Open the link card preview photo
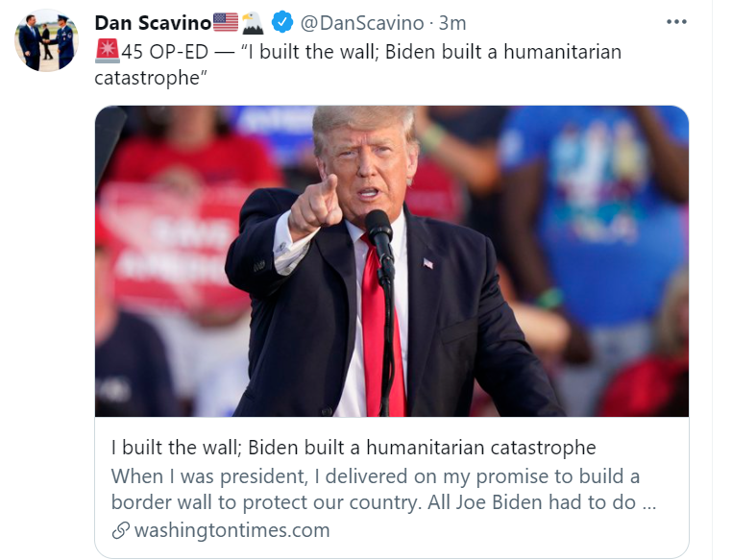This screenshot has height=560, width=732. [392, 261]
